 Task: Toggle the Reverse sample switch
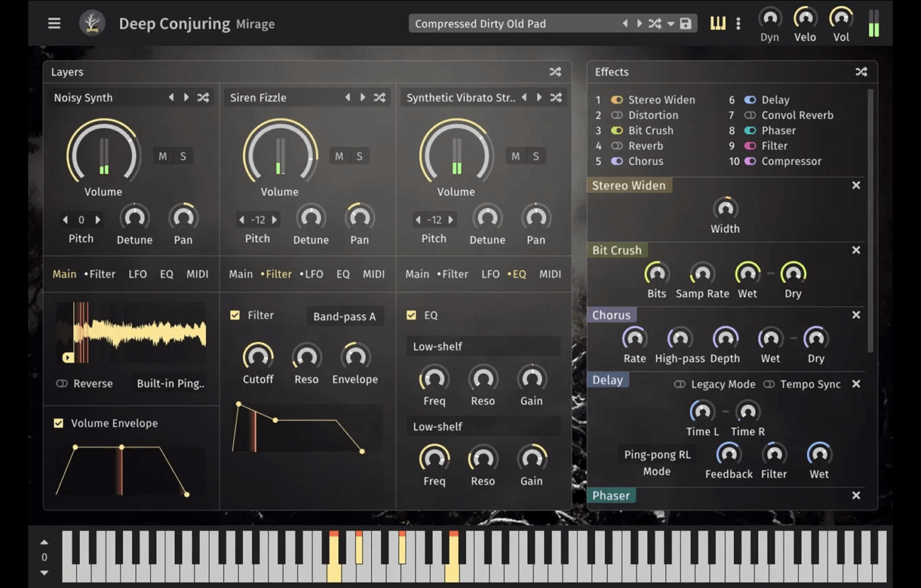point(62,383)
